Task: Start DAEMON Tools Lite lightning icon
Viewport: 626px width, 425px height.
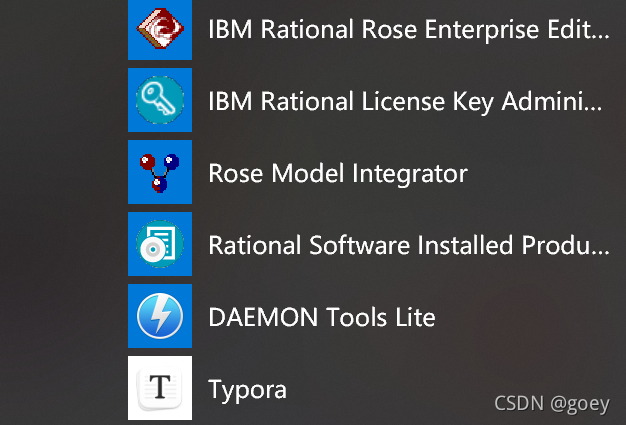Action: 160,316
